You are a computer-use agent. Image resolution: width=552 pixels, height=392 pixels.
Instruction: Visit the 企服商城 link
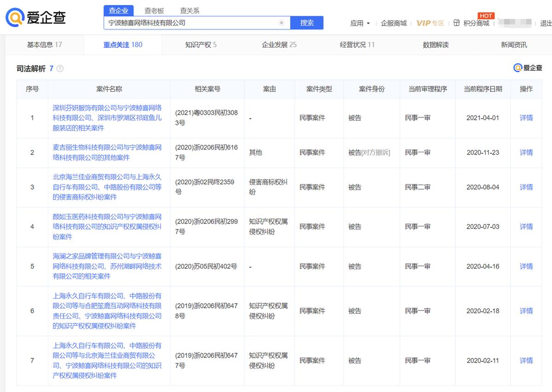click(394, 22)
